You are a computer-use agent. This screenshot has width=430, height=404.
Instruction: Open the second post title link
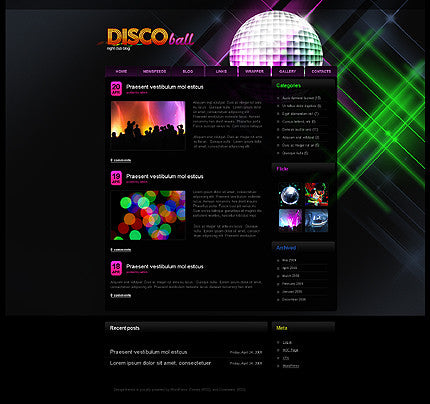165,176
